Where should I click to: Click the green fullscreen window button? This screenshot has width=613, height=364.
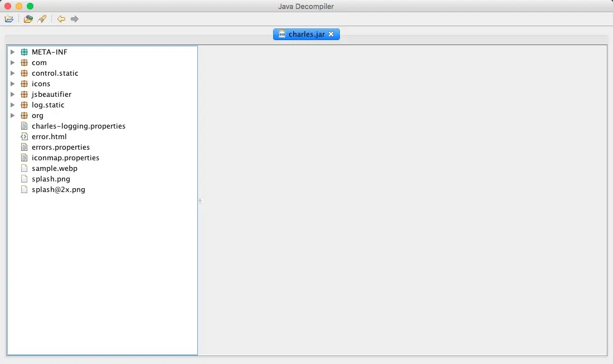[x=30, y=6]
